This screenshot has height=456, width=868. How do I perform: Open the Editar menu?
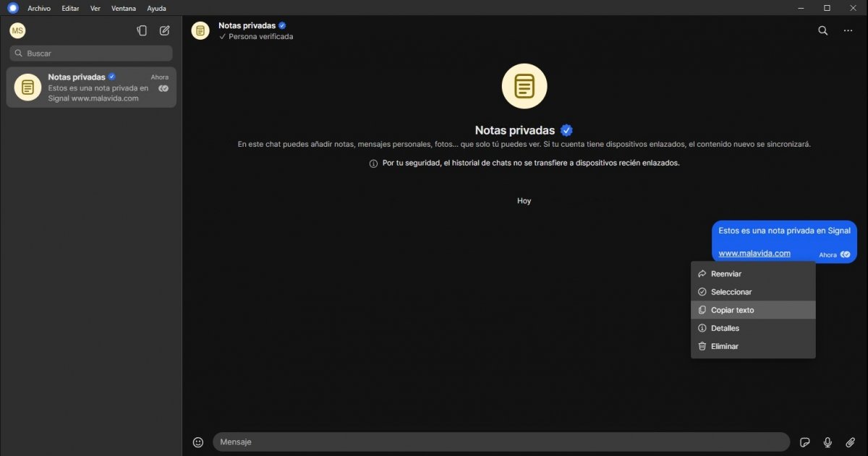[70, 9]
